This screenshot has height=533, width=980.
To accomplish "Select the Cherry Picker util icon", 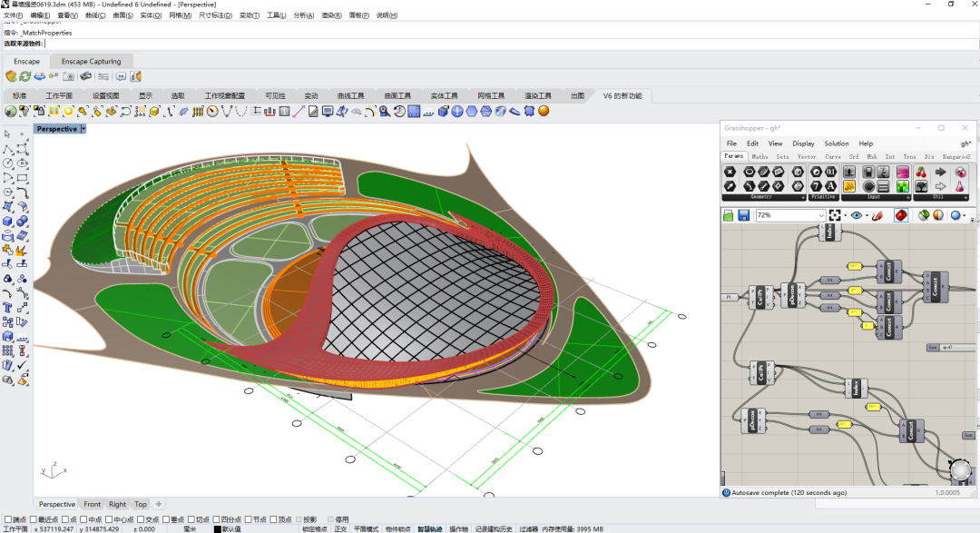I will pyautogui.click(x=921, y=172).
